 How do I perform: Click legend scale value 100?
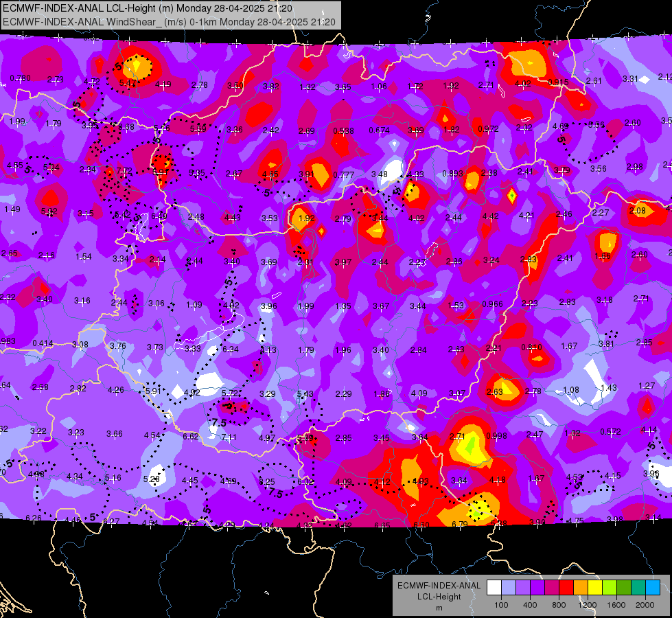[x=501, y=605]
